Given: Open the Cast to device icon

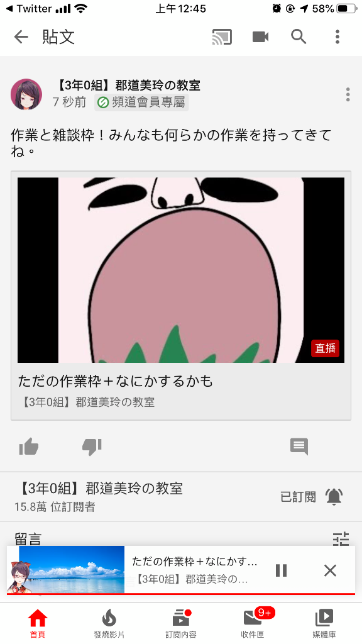Looking at the screenshot, I should coord(222,37).
